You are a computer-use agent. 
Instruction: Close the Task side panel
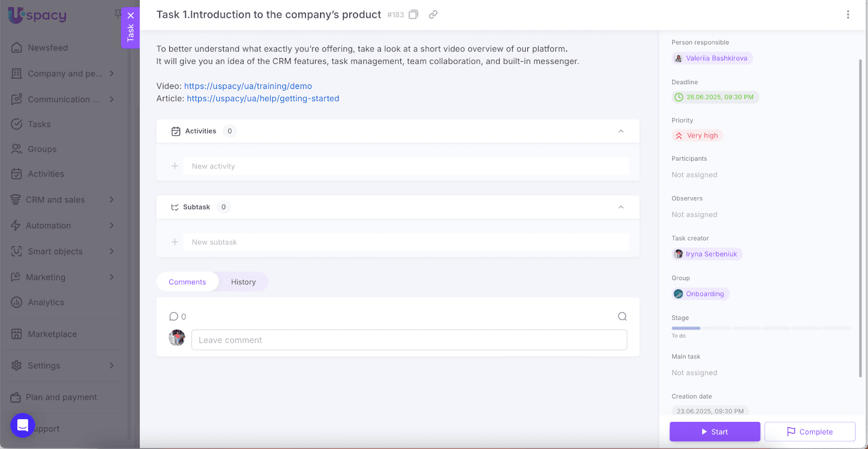click(x=131, y=16)
